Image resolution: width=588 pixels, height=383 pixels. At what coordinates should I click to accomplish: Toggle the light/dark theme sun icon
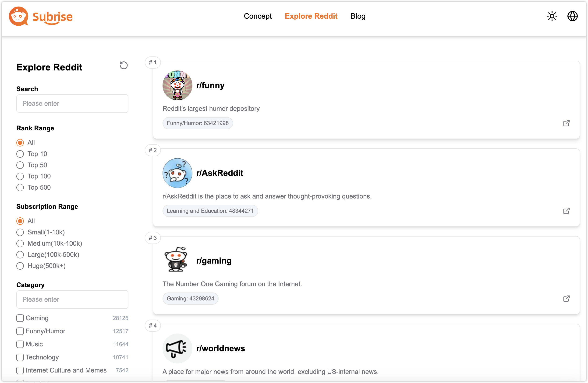coord(552,16)
